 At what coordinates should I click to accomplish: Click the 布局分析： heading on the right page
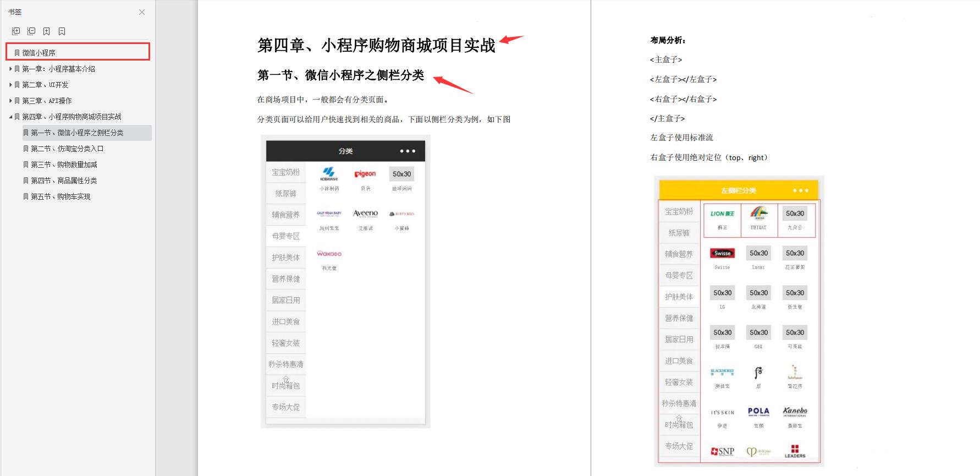tap(668, 40)
